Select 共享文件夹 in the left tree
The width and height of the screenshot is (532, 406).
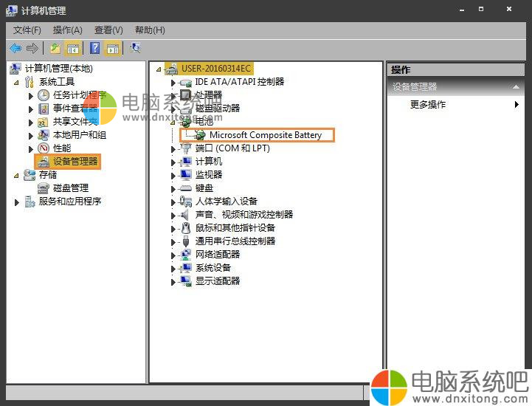tap(75, 122)
